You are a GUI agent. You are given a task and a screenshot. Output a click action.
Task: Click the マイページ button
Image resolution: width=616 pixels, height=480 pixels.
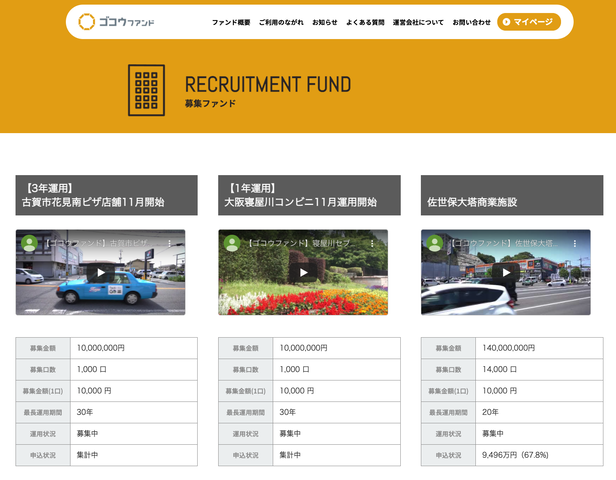pyautogui.click(x=529, y=22)
